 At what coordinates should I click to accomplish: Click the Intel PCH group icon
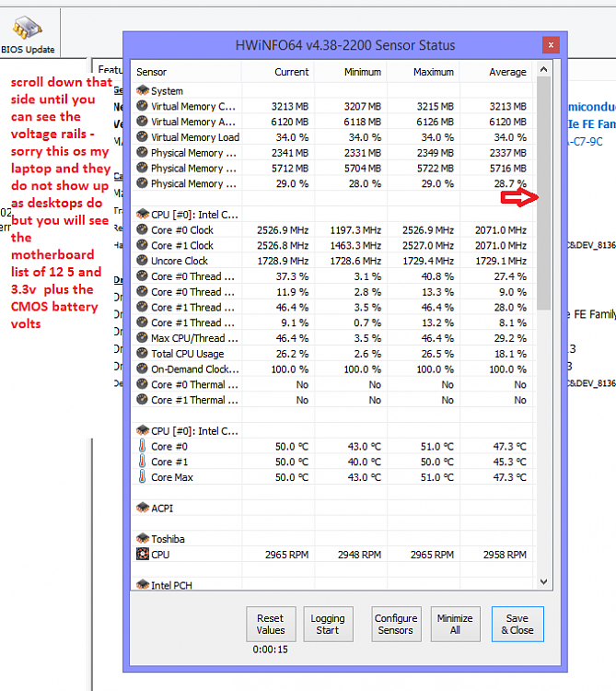point(142,584)
